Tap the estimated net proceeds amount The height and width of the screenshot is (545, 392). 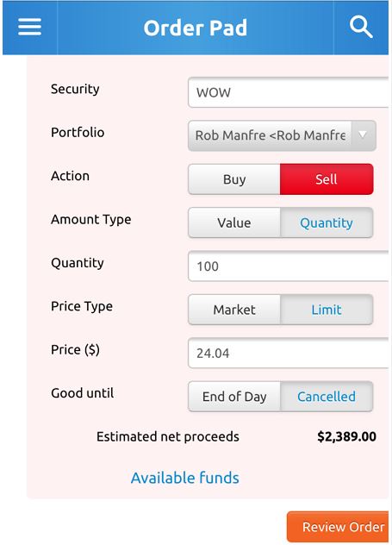pyautogui.click(x=346, y=436)
